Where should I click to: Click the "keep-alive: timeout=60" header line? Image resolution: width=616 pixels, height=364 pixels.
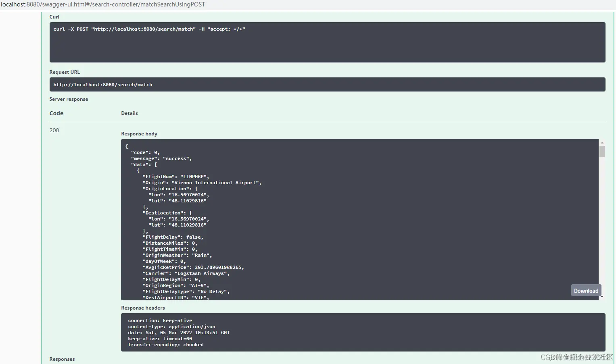point(160,339)
